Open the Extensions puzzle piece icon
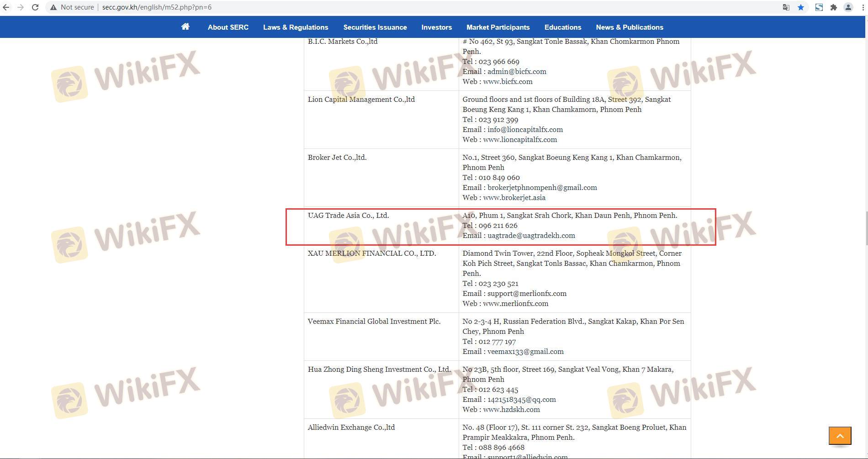This screenshot has height=459, width=868. tap(834, 7)
